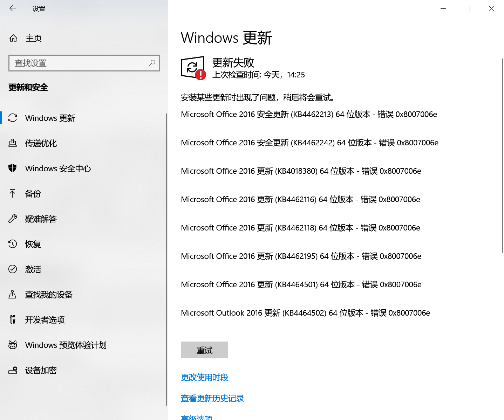Open 查看更新历史记录 link
The height and width of the screenshot is (420, 504).
(212, 398)
